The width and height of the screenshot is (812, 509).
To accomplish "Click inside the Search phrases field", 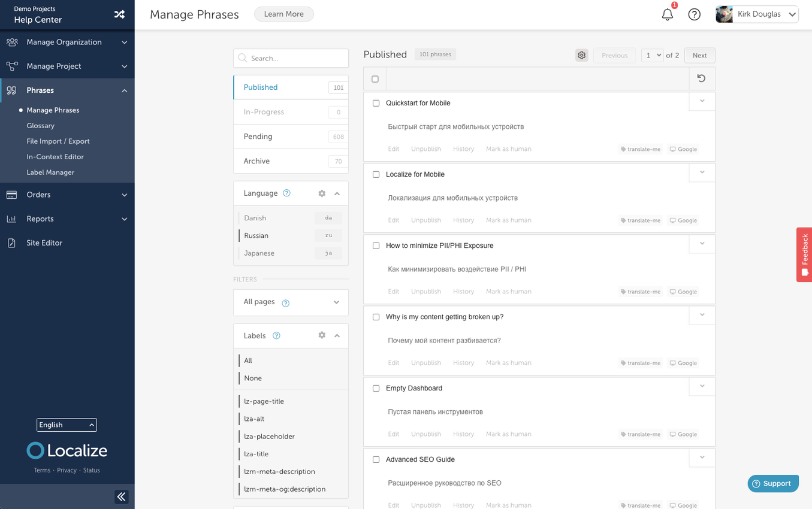I will pyautogui.click(x=290, y=58).
